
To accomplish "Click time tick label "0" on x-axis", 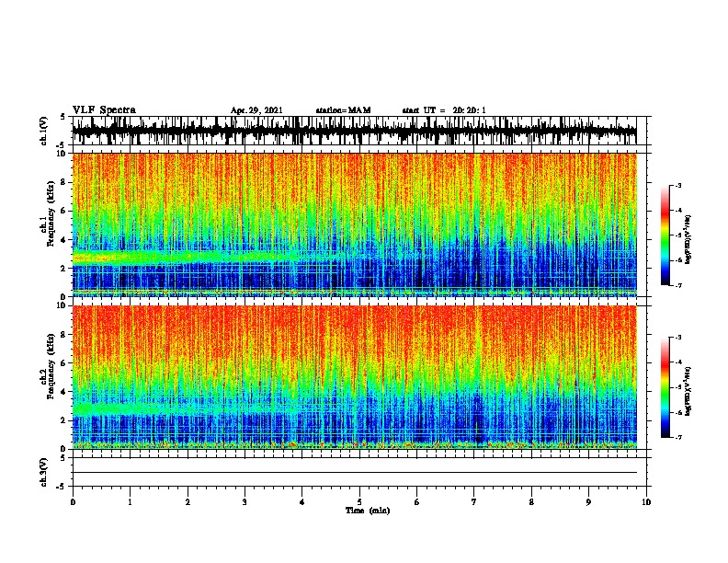I will tap(73, 502).
